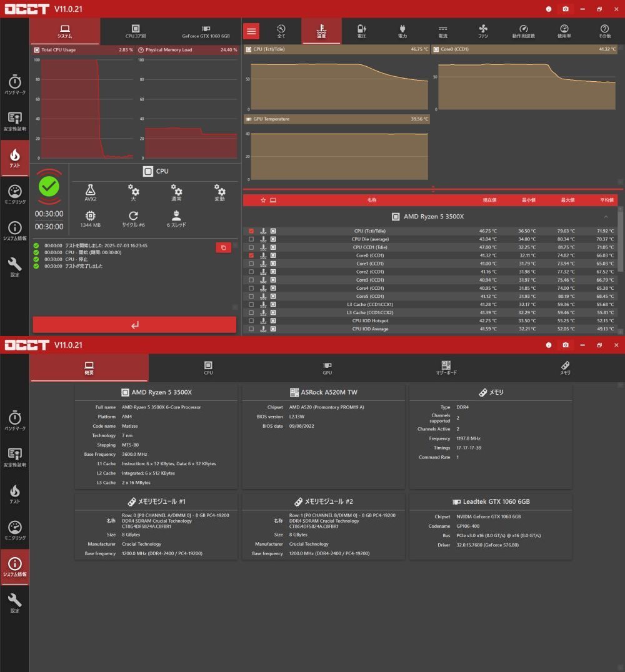Sort sensor table by 平均値 column
The image size is (625, 672).
606,200
